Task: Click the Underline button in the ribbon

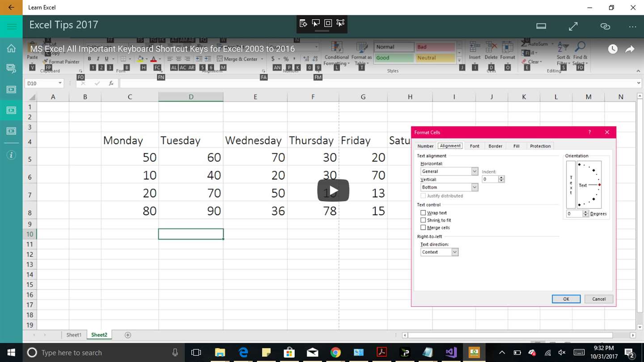Action: 106,59
